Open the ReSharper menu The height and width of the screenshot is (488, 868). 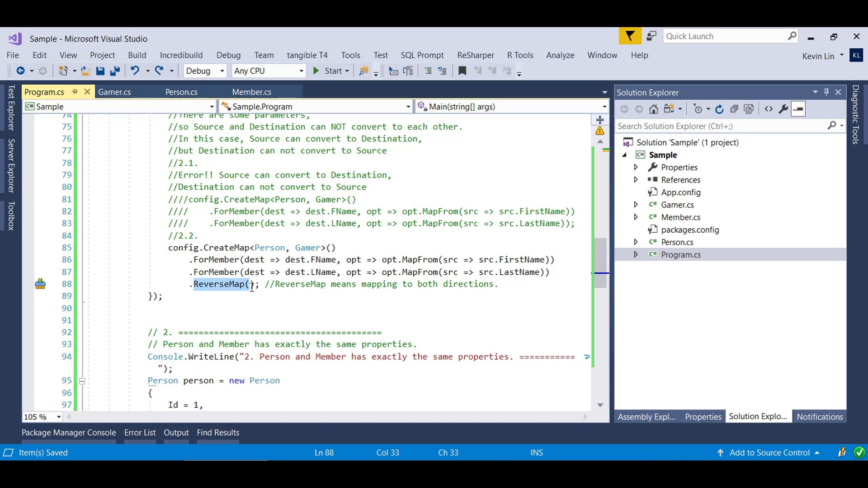point(475,55)
